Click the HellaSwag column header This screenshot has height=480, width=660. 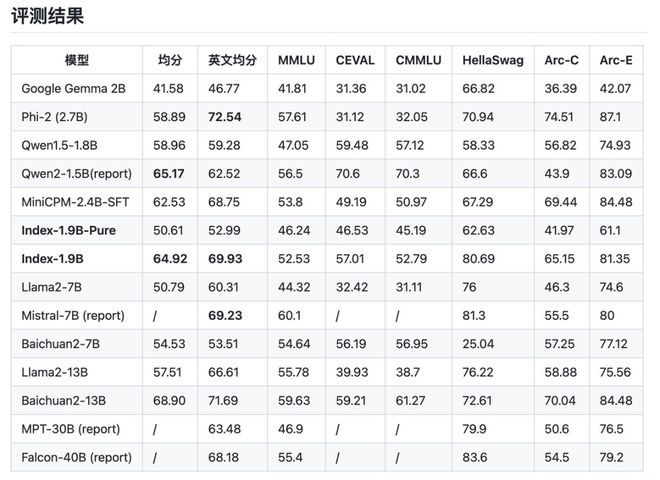tap(493, 60)
